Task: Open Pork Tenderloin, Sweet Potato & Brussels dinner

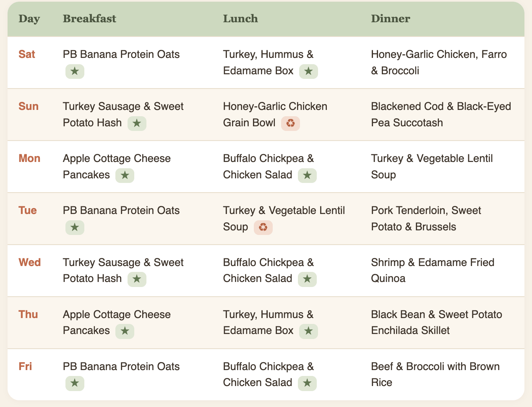Action: pos(426,219)
